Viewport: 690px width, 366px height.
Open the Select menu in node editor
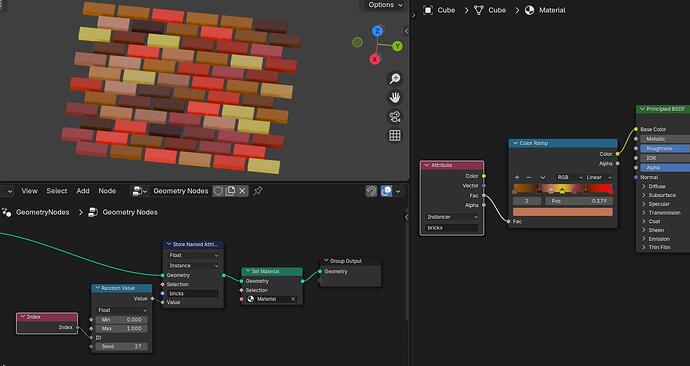coord(57,191)
